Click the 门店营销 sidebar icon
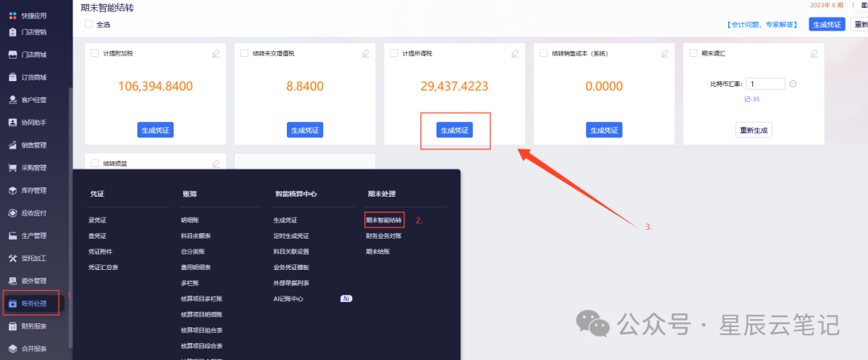Screen dimensions: 868x360 point(13,32)
